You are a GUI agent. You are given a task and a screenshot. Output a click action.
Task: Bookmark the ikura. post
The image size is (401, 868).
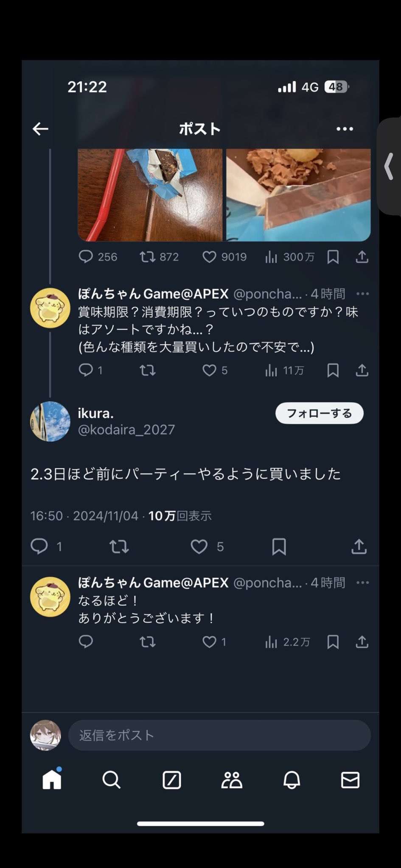(279, 547)
